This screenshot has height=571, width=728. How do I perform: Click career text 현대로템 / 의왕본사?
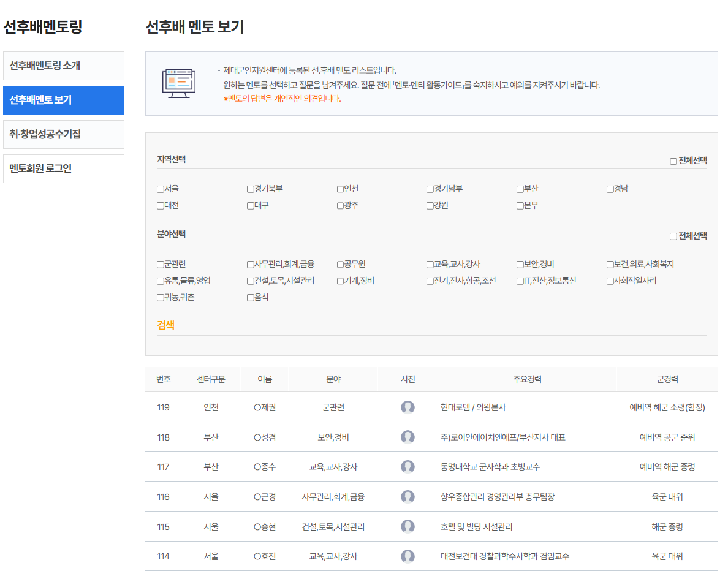[473, 407]
